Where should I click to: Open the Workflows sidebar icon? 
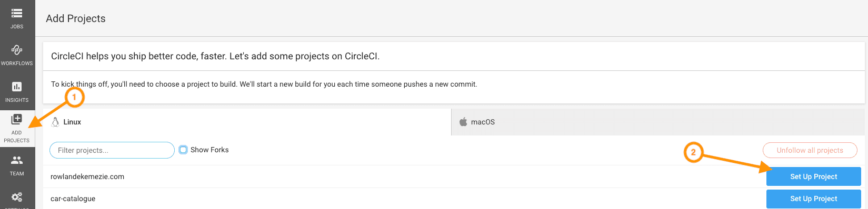tap(17, 50)
